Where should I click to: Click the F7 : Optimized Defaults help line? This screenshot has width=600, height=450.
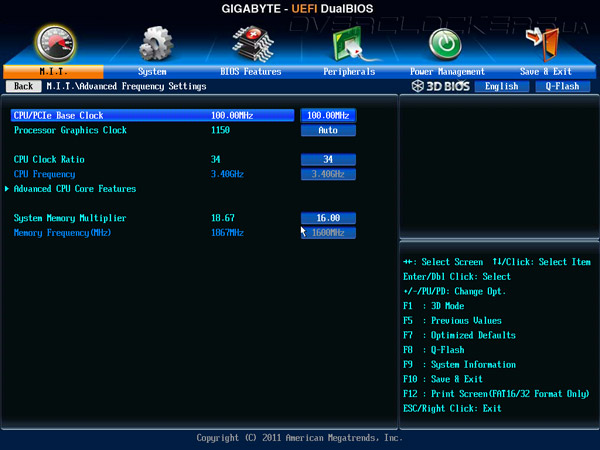click(x=459, y=335)
